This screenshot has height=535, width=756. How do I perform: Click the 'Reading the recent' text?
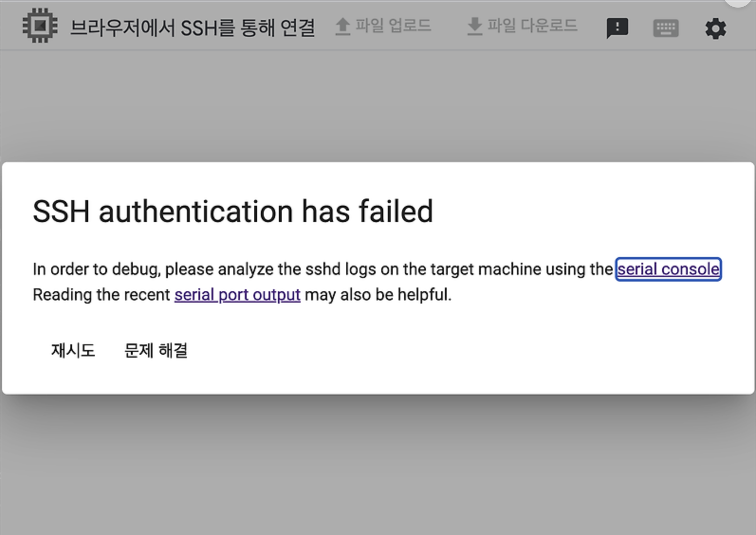101,295
